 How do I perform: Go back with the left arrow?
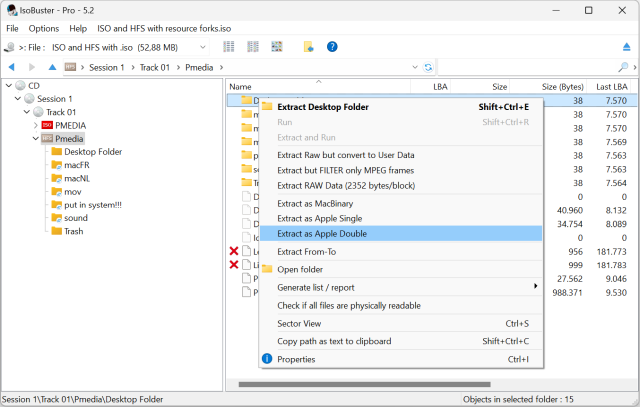point(11,67)
